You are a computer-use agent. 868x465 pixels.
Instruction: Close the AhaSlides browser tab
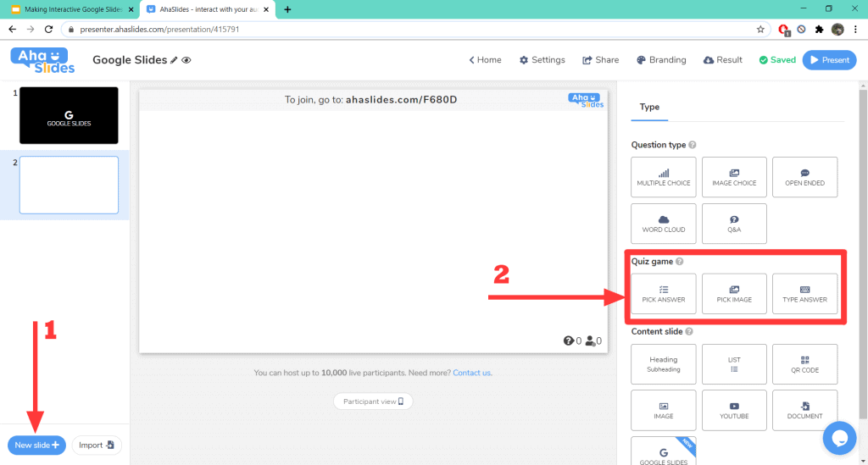click(x=266, y=9)
